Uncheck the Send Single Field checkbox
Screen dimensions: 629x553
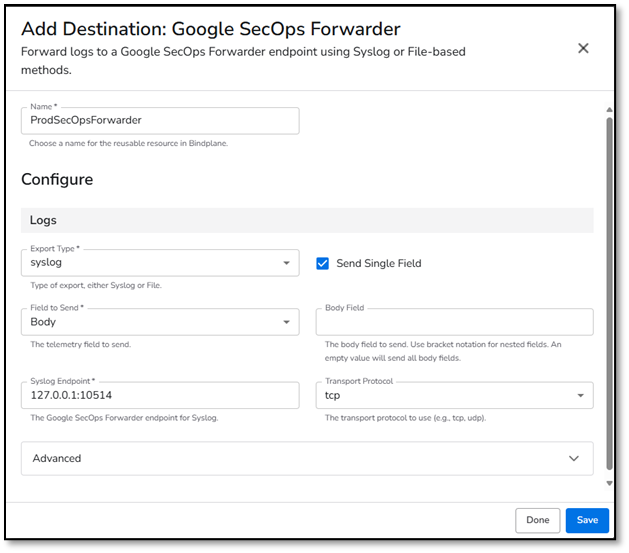(x=322, y=263)
